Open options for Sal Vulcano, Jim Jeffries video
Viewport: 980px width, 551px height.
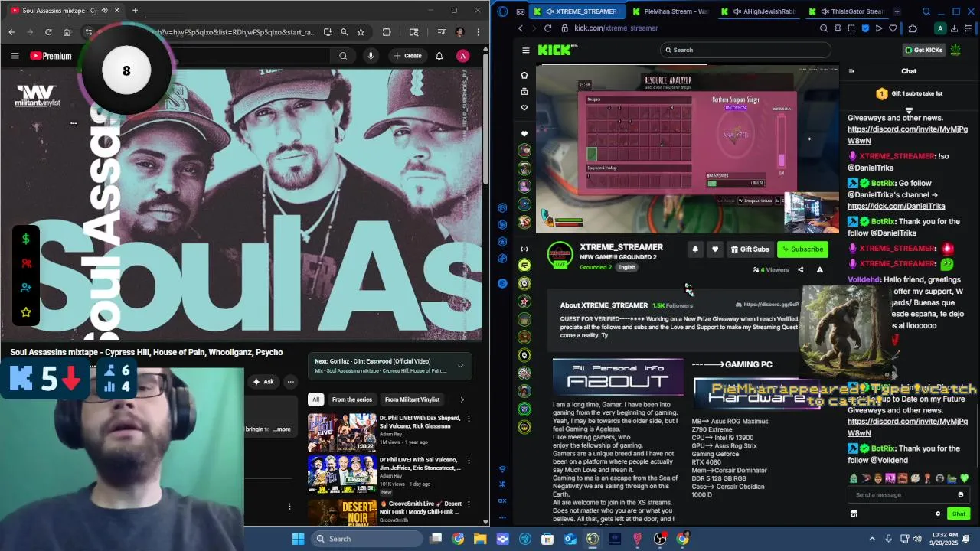(469, 461)
